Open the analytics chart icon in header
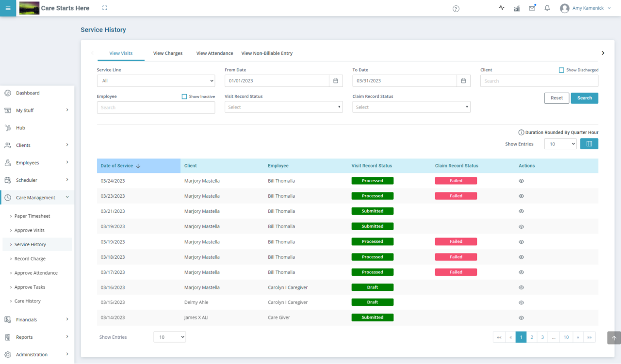 (x=516, y=8)
